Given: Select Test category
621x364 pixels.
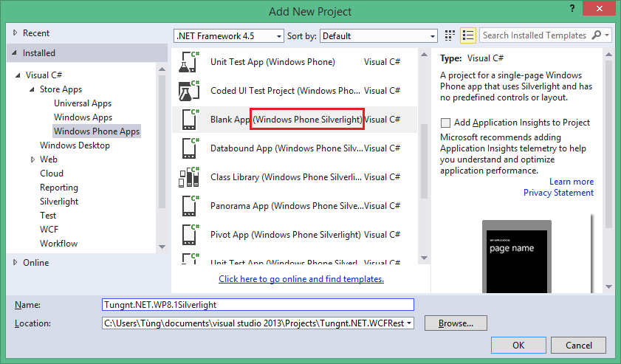Looking at the screenshot, I should pos(48,216).
